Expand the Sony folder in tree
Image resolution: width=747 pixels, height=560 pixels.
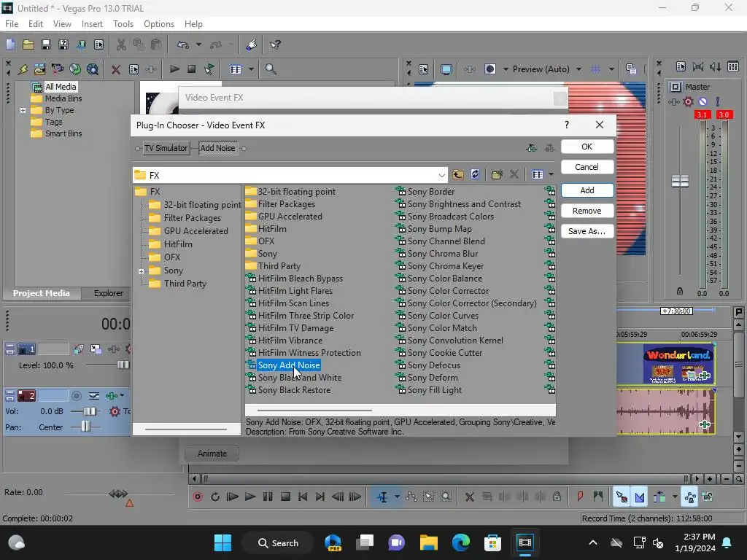click(141, 271)
